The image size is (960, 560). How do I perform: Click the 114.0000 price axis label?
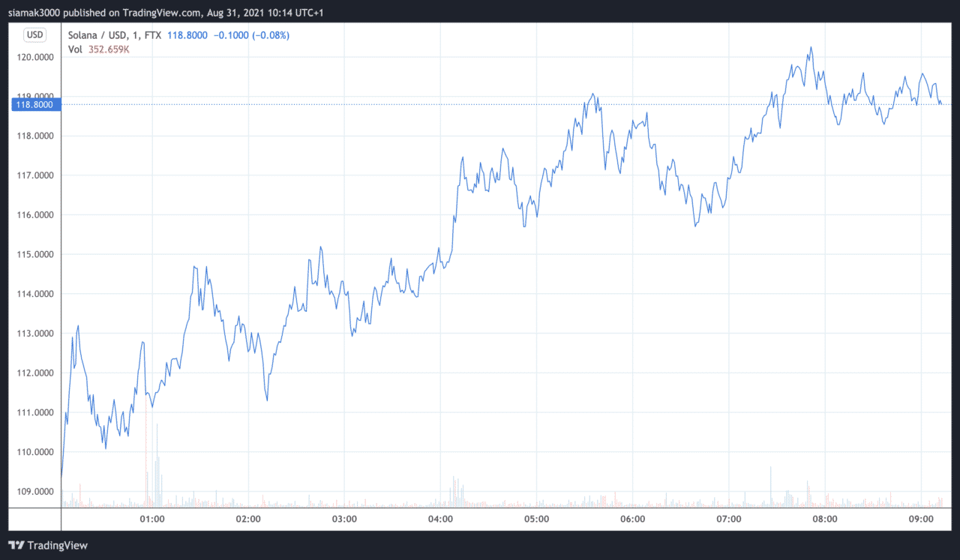coord(34,294)
